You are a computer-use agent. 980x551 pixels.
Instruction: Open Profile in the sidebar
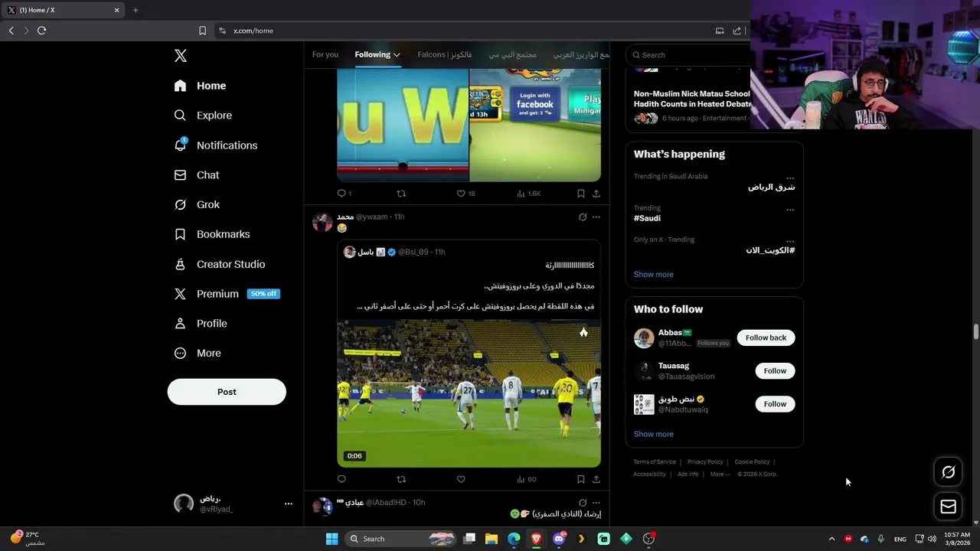point(201,324)
